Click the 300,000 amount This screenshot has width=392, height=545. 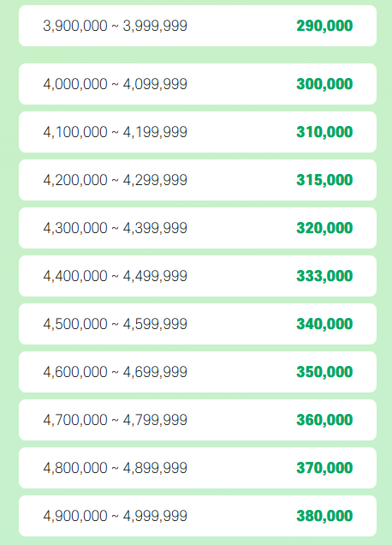pyautogui.click(x=324, y=84)
